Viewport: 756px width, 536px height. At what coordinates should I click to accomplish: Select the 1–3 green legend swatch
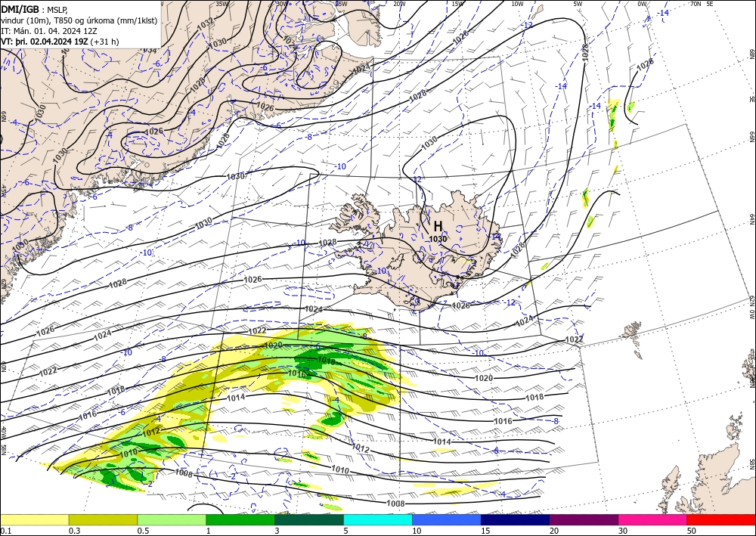(x=240, y=519)
